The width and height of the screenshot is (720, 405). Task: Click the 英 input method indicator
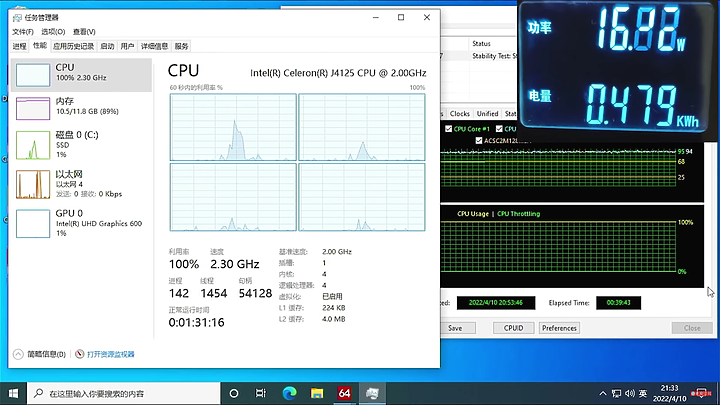point(643,394)
